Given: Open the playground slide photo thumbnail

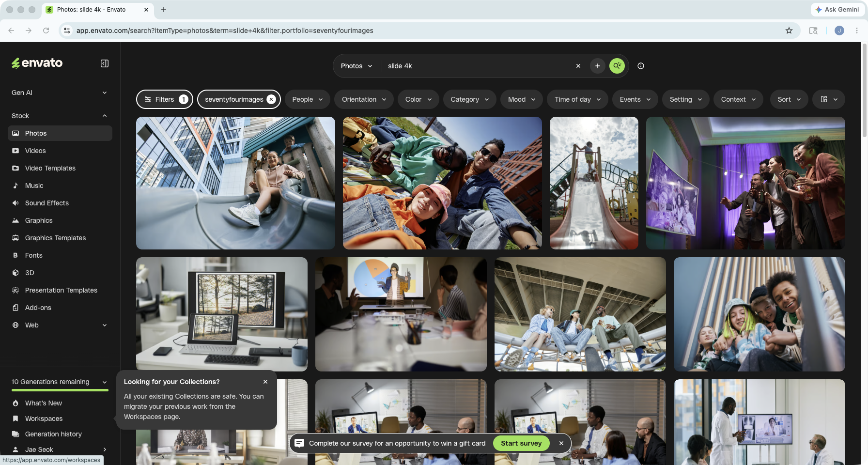Looking at the screenshot, I should coord(594,183).
